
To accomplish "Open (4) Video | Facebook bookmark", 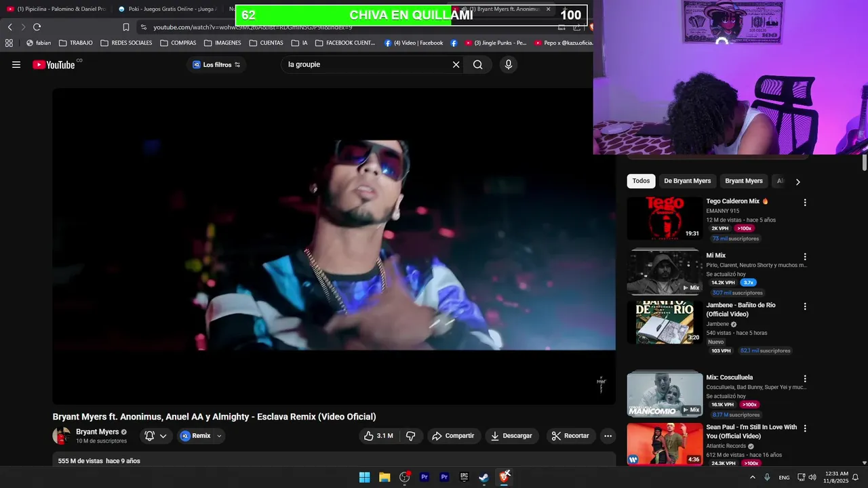I will (x=414, y=43).
